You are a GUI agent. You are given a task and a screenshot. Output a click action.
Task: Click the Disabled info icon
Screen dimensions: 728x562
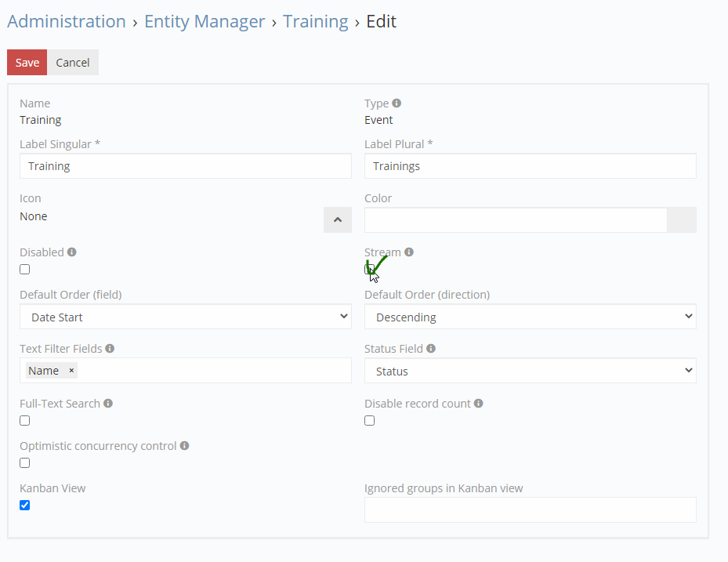coord(72,252)
